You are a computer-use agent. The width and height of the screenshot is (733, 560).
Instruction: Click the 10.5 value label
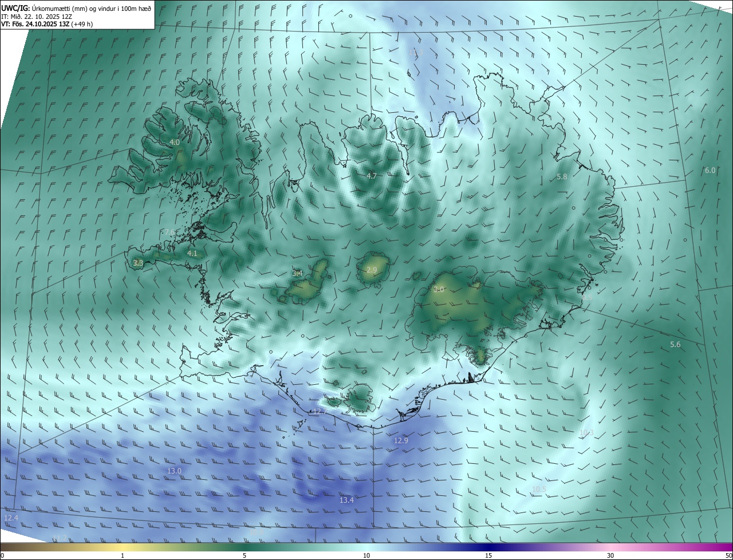pyautogui.click(x=539, y=489)
